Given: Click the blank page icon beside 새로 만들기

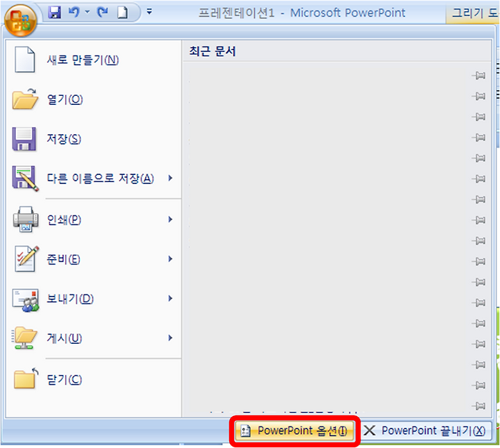Looking at the screenshot, I should click(x=25, y=60).
